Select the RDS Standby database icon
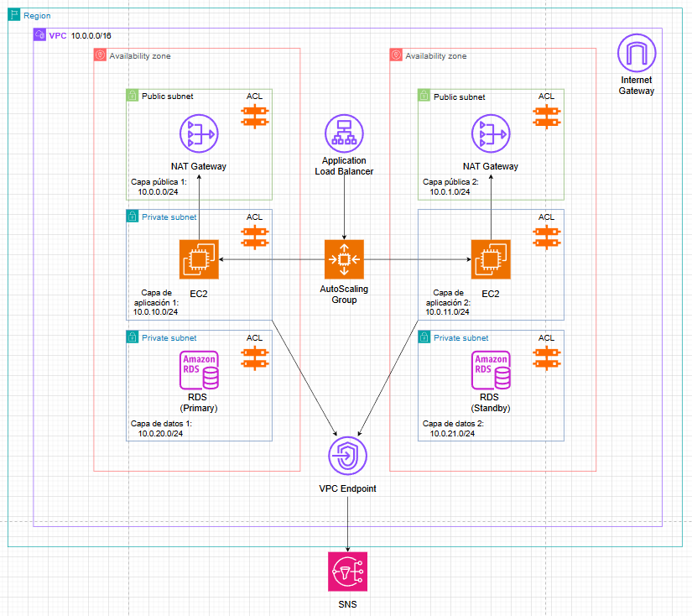The width and height of the screenshot is (692, 616). (491, 370)
